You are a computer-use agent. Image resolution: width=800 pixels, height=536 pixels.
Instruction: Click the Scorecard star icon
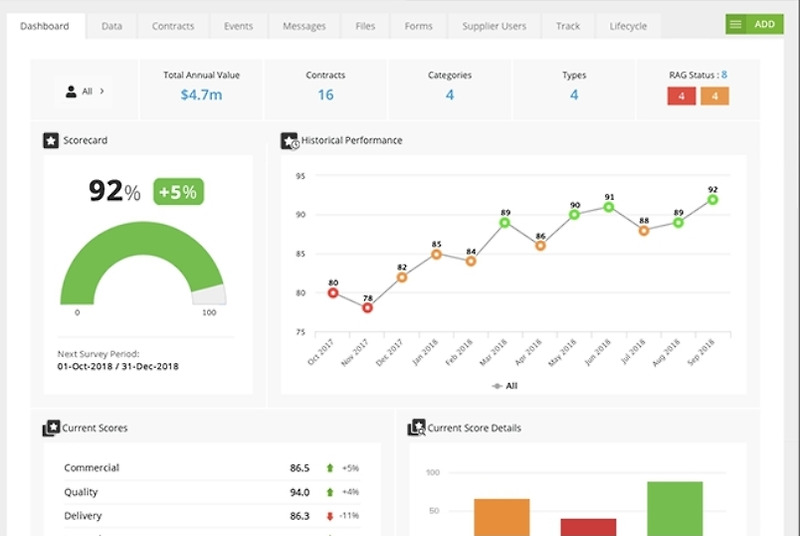coord(51,140)
